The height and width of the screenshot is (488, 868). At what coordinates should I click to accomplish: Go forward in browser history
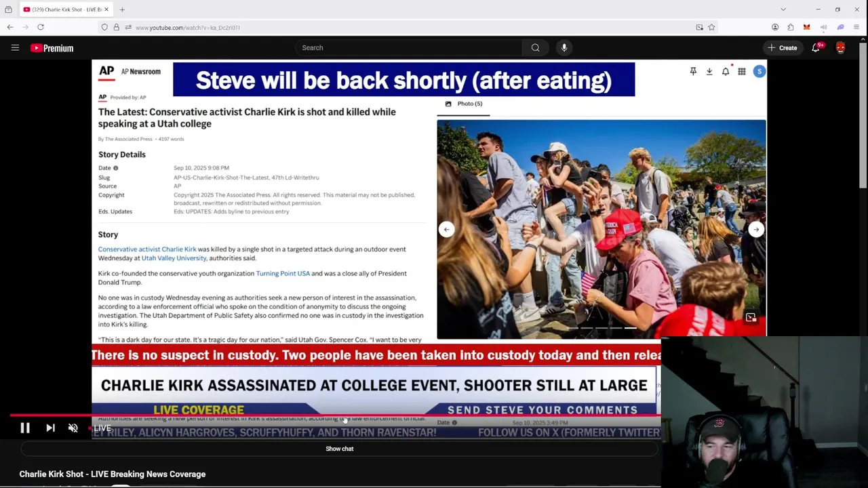[x=26, y=27]
